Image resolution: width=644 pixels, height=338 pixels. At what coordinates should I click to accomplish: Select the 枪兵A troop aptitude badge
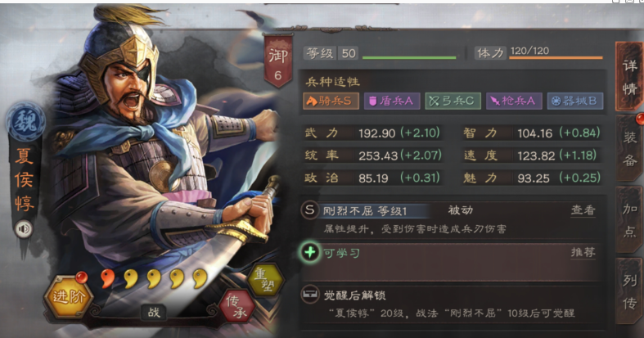click(x=514, y=101)
